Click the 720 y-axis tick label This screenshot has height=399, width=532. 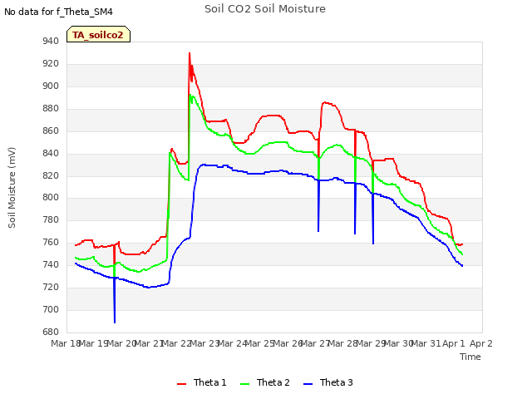pos(51,287)
